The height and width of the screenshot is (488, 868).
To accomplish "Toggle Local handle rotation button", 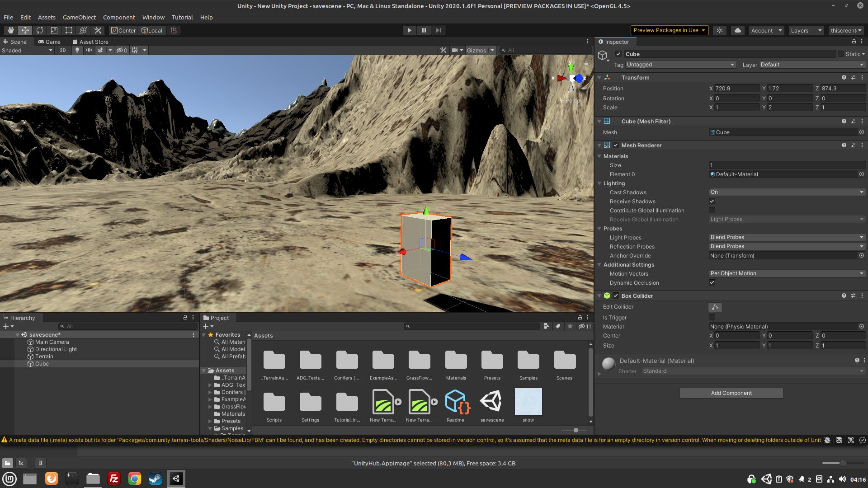I will click(x=152, y=30).
